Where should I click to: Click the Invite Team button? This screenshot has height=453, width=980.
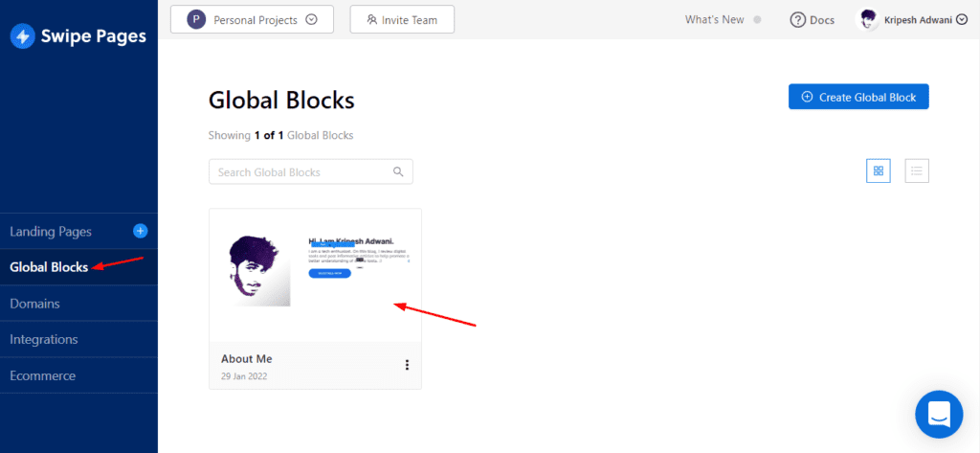402,19
